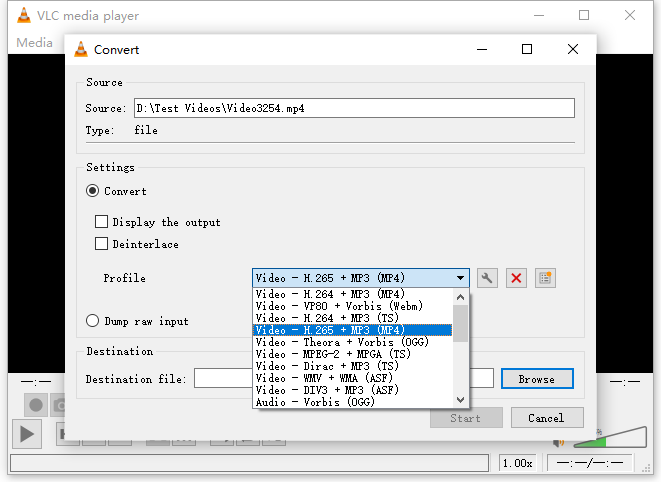Viewport: 661px width, 482px height.
Task: Click the Start button
Action: point(466,418)
